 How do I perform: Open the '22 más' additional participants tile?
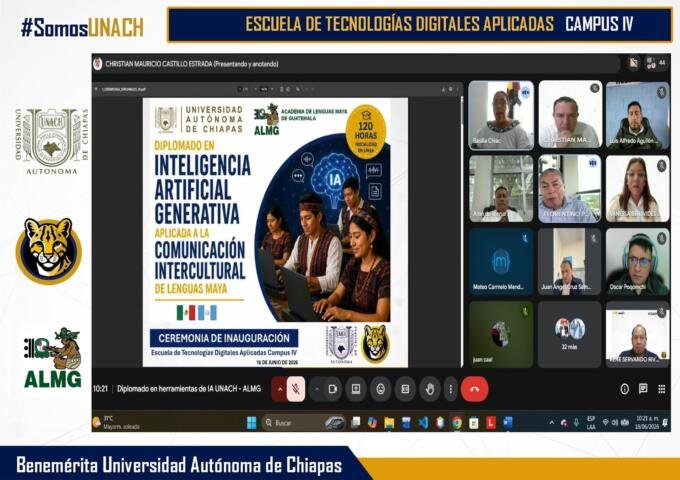click(569, 334)
